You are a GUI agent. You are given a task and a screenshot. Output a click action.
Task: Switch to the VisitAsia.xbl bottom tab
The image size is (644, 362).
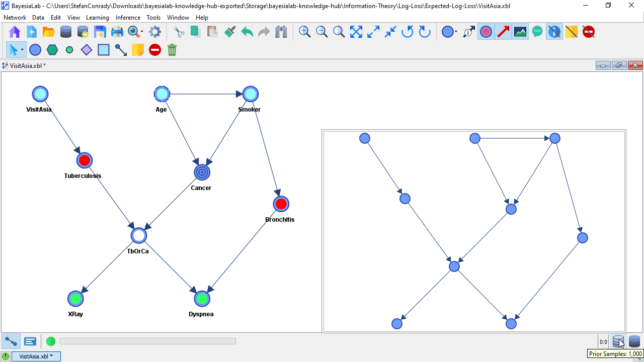click(x=35, y=356)
